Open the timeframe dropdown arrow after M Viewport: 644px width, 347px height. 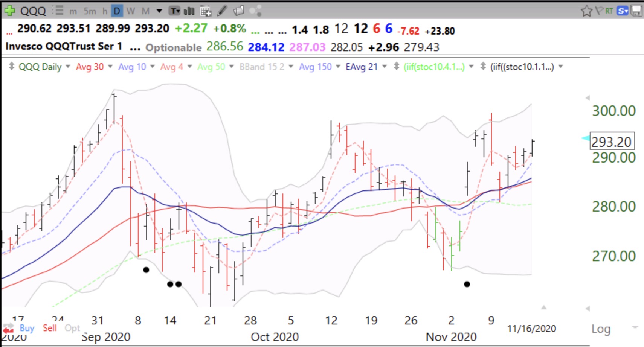159,11
